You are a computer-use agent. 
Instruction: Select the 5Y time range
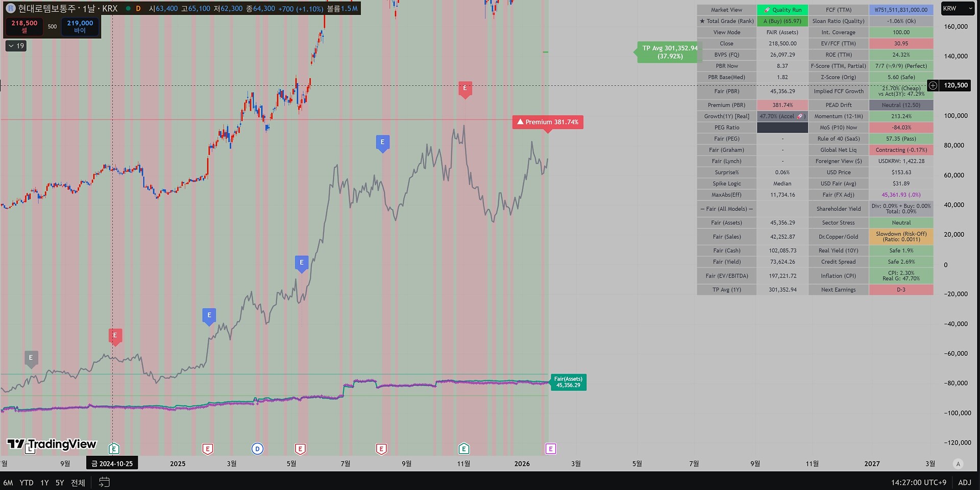(60, 482)
